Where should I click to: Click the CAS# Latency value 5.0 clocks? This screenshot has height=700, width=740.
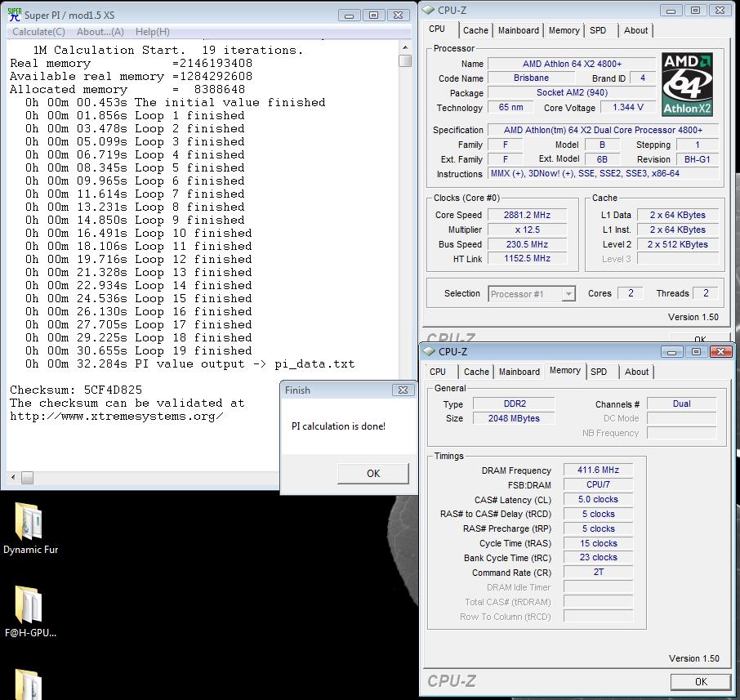click(x=598, y=499)
